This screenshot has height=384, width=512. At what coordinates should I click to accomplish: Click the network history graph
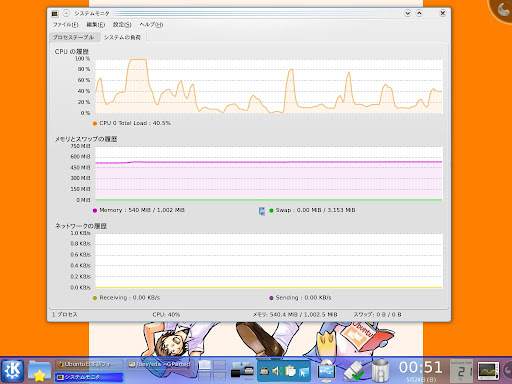click(269, 260)
